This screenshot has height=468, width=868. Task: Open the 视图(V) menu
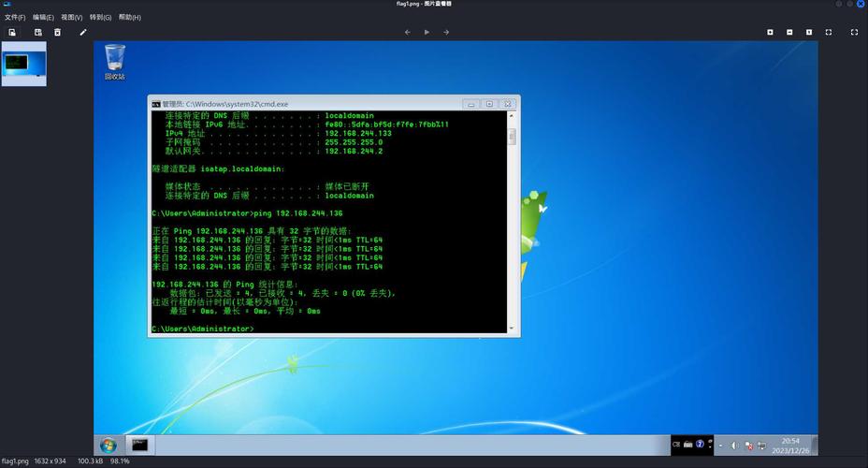(x=72, y=17)
